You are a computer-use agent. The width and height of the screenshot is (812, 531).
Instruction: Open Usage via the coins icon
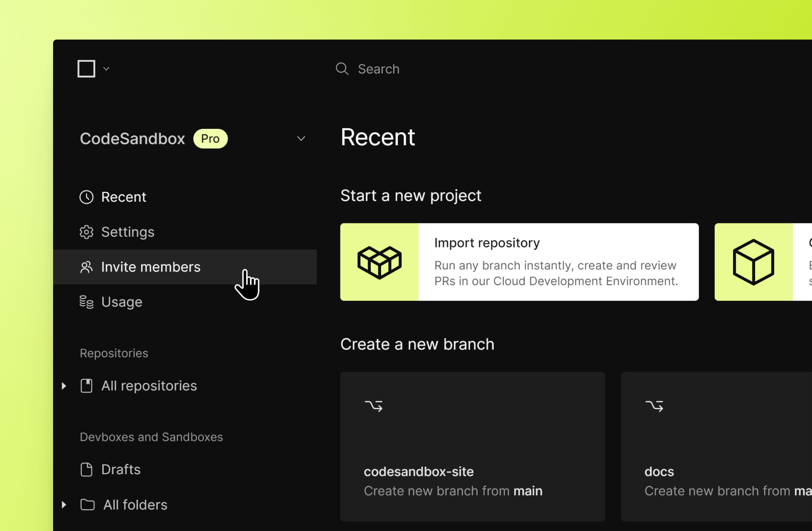click(86, 302)
